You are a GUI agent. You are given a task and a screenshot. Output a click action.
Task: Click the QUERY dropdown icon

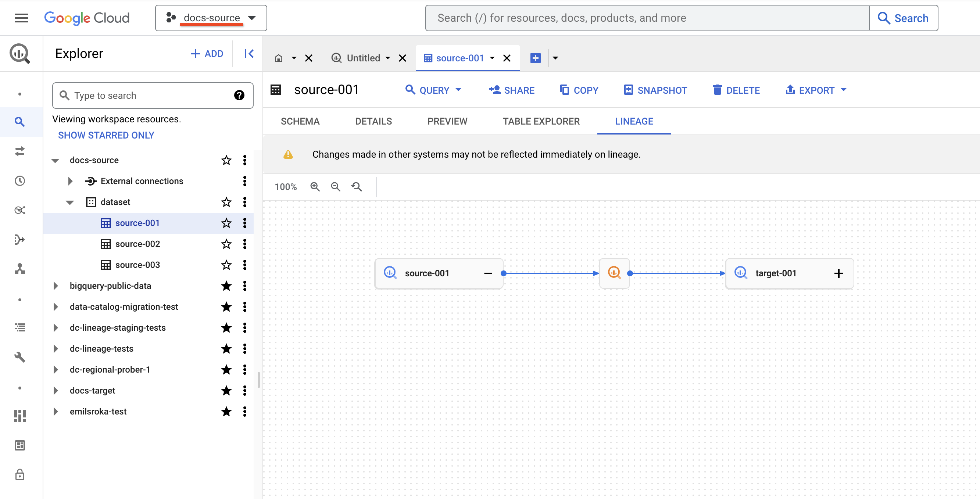(x=461, y=90)
